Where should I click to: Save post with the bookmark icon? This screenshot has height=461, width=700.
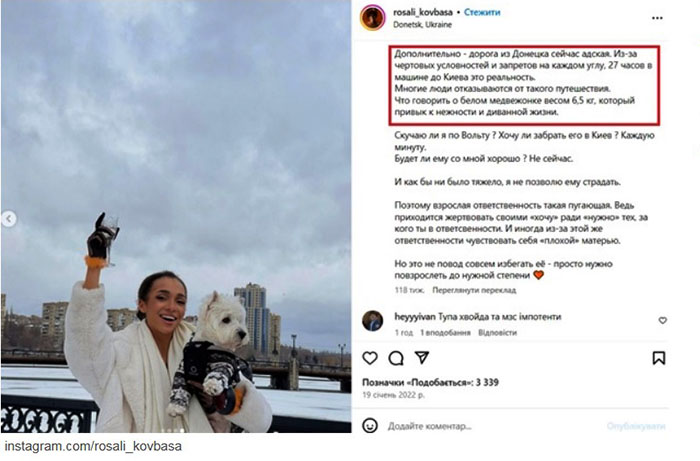pos(659,358)
